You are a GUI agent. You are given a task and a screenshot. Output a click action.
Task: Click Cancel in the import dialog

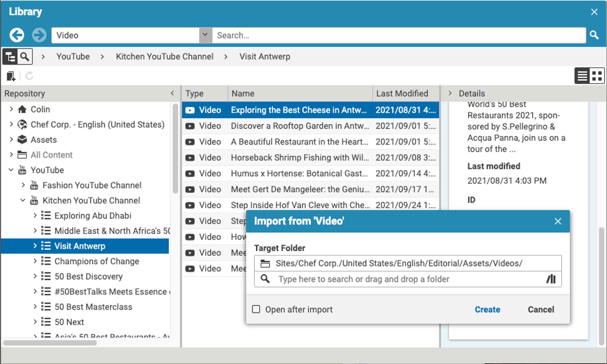541,309
